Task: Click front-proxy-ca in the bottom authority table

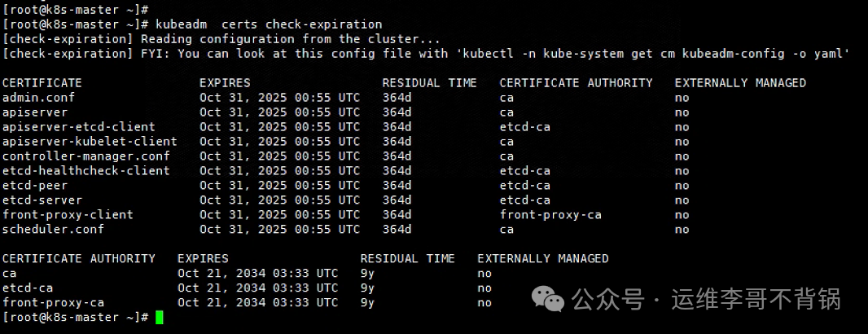Action: 53,303
